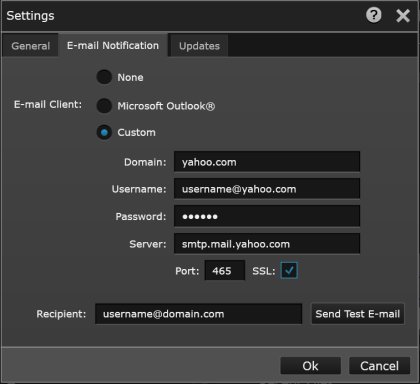This screenshot has width=420, height=384.
Task: Open the Updates tab
Action: tap(199, 46)
